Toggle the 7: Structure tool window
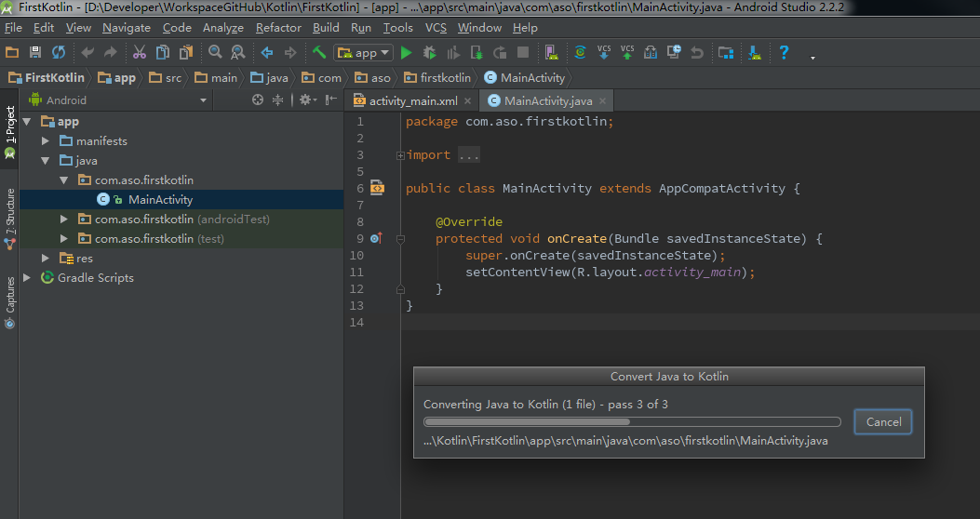Image resolution: width=980 pixels, height=519 pixels. (9, 220)
